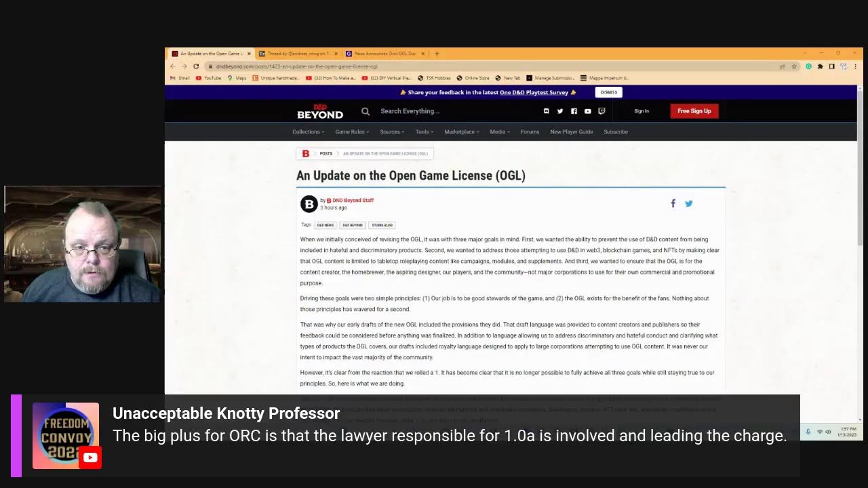
Task: Select the 'An Update on the Open Game' tab
Action: tap(210, 54)
